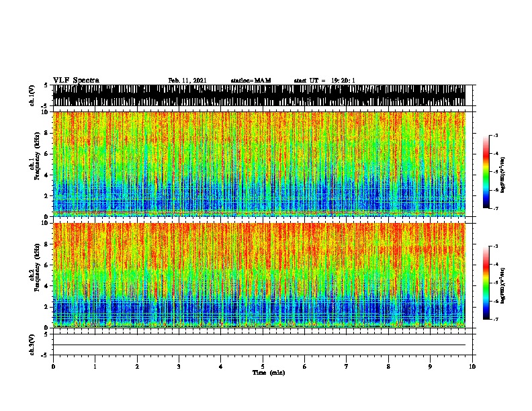Click the ch.1 'Frequency (kHz)' axis label
This screenshot has width=532, height=411.
pos(36,156)
